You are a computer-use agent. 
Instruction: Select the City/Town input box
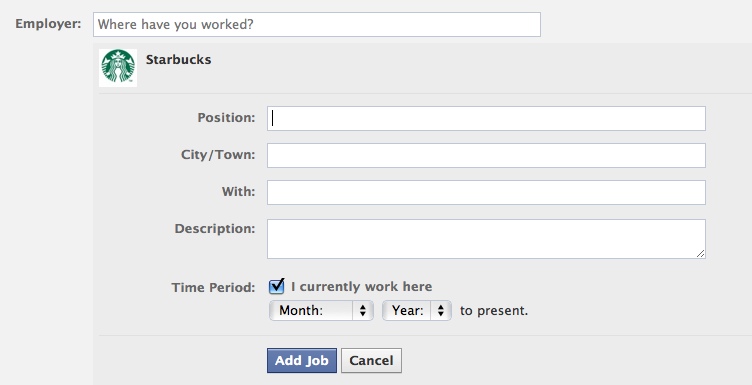486,155
